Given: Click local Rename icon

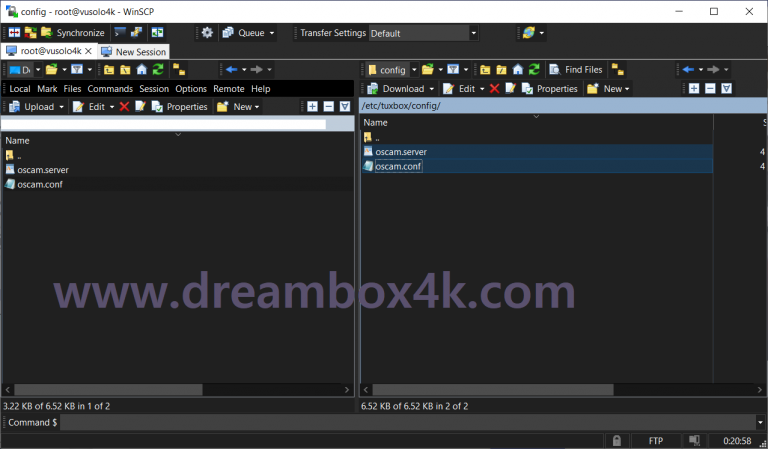Looking at the screenshot, I should [x=141, y=107].
